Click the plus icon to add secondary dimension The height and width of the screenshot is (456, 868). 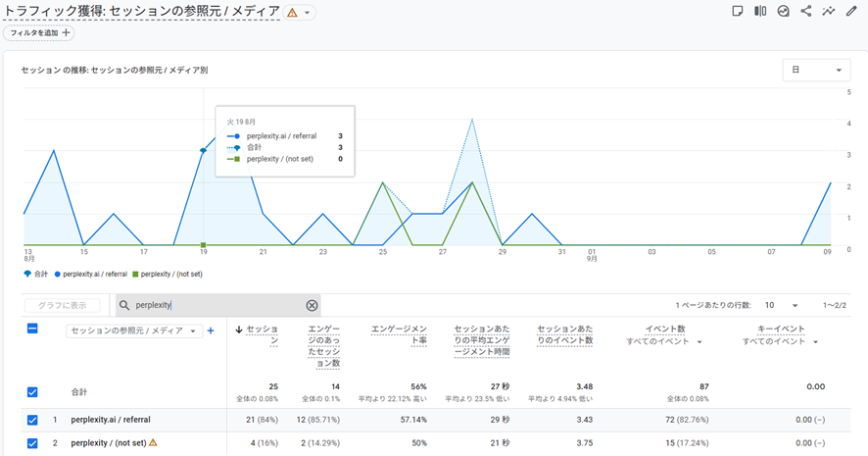tap(211, 330)
